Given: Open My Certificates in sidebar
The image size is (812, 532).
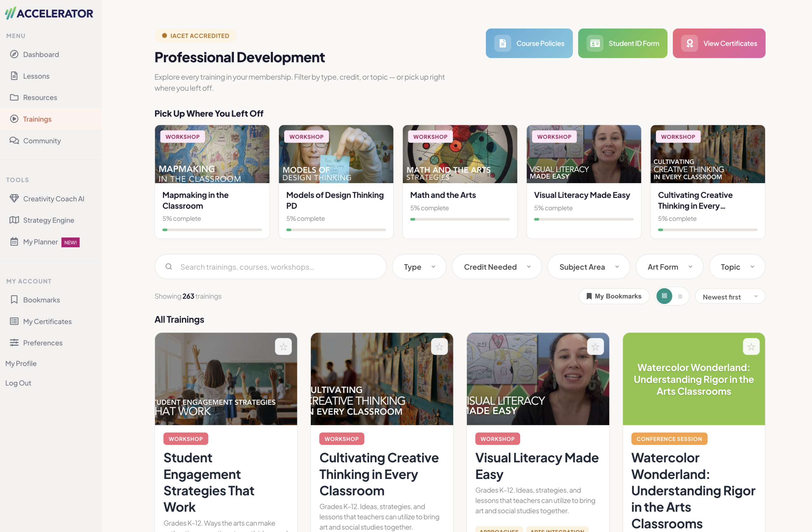Looking at the screenshot, I should [50, 321].
